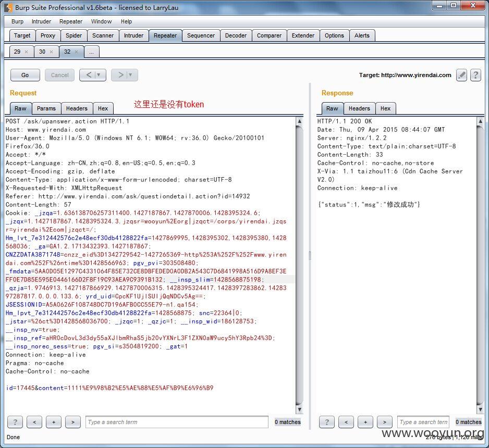Image resolution: width=489 pixels, height=448 pixels.
Task: Click the pencil edit target icon
Action: (x=461, y=75)
